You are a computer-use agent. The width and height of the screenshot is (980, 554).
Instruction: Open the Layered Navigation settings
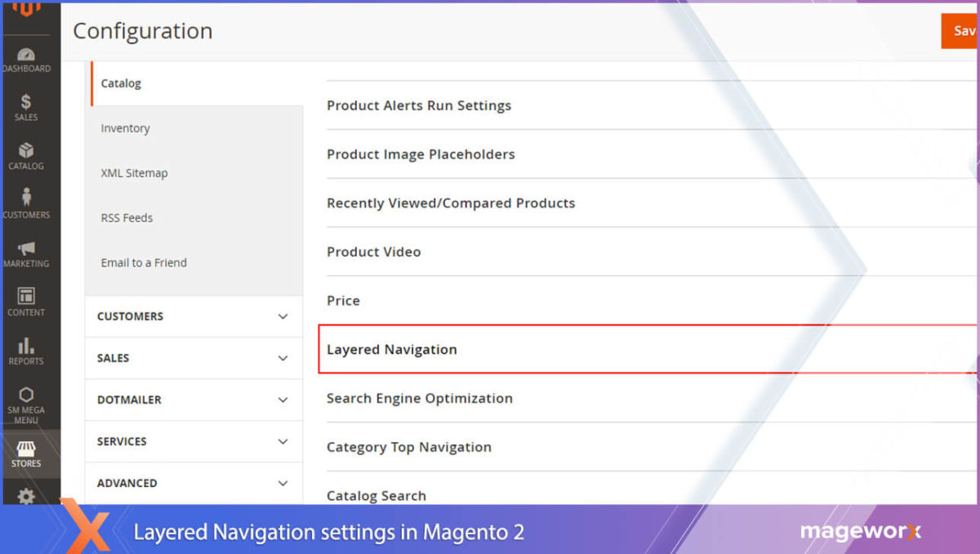[391, 349]
